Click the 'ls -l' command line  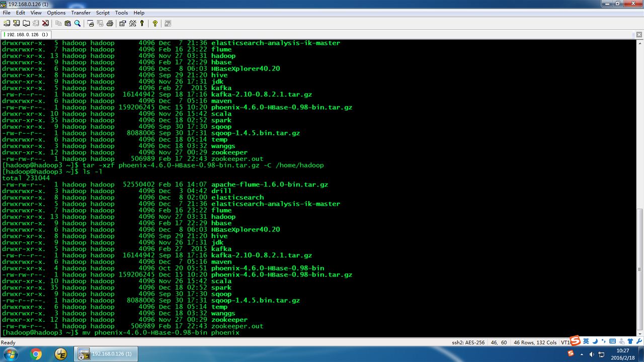(93, 171)
